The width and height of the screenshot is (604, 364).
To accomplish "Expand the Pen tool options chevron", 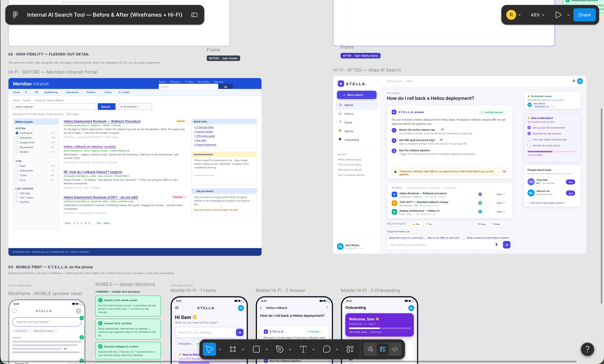I will [290, 349].
